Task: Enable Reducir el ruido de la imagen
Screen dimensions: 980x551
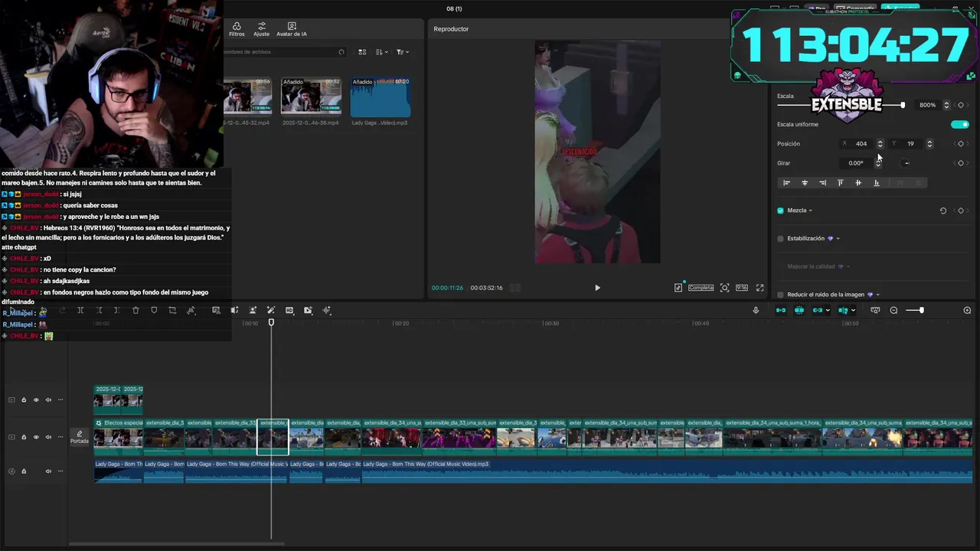Action: click(780, 295)
